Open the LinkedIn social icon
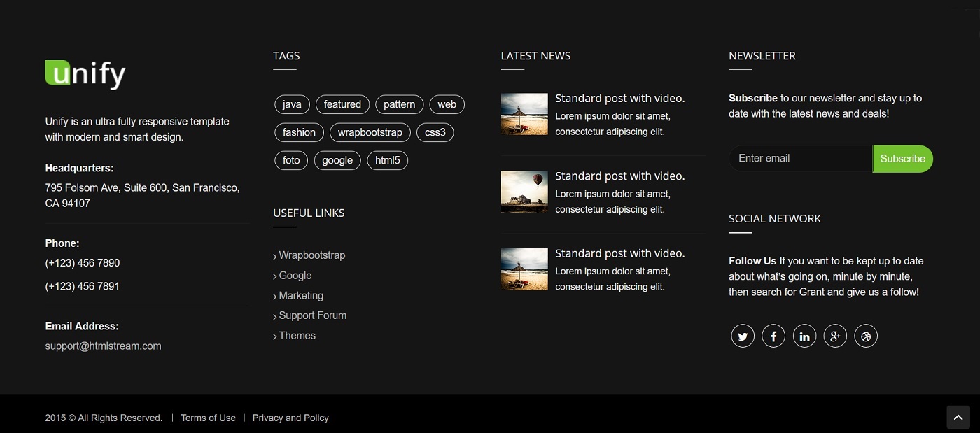Viewport: 980px width, 433px height. point(804,336)
